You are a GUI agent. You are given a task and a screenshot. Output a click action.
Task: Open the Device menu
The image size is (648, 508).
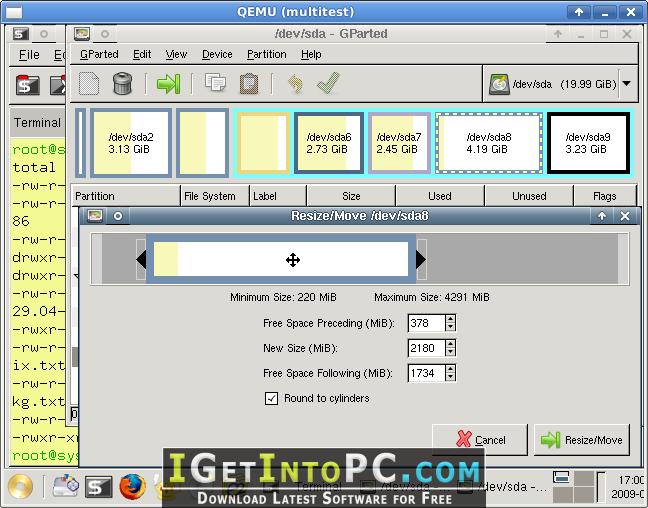[x=217, y=55]
